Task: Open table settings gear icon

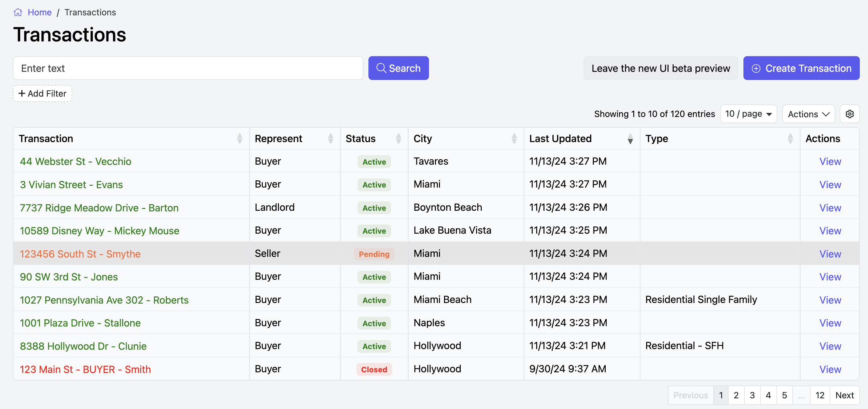Action: pyautogui.click(x=849, y=114)
